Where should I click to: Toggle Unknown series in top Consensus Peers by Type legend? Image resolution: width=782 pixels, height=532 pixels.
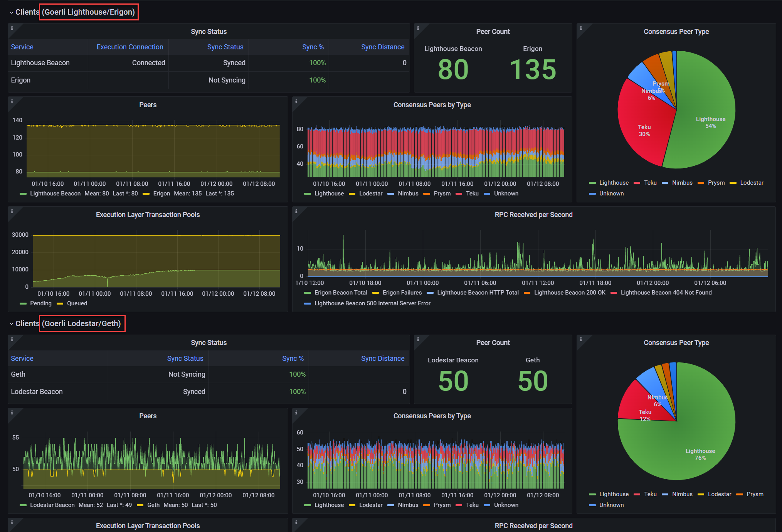[506, 194]
